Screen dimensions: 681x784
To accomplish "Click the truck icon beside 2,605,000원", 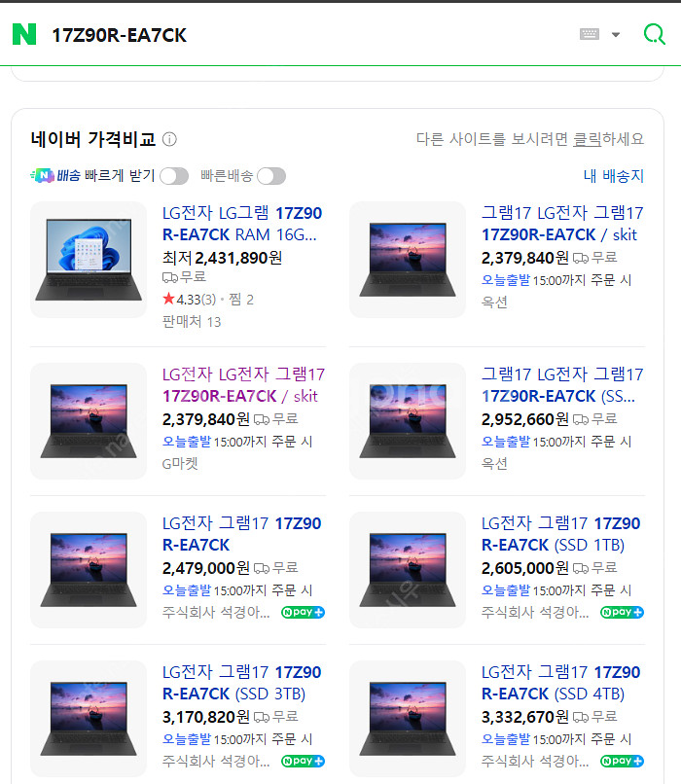I will click(x=581, y=568).
